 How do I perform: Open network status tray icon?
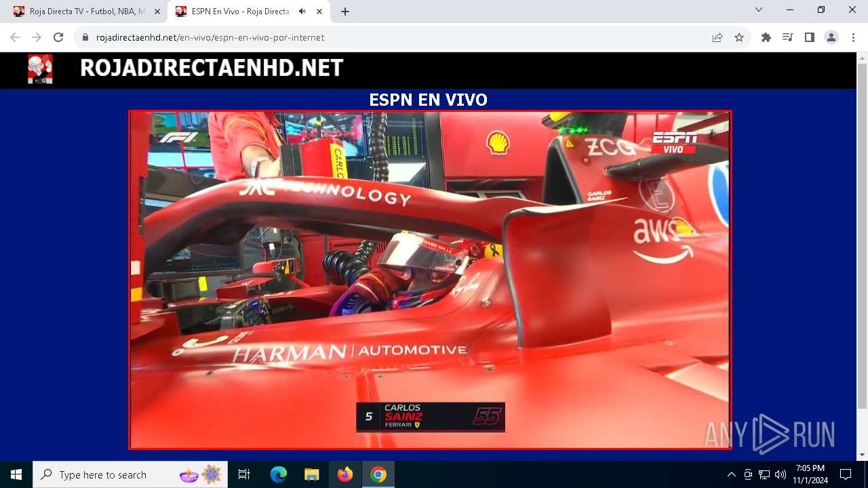click(764, 474)
